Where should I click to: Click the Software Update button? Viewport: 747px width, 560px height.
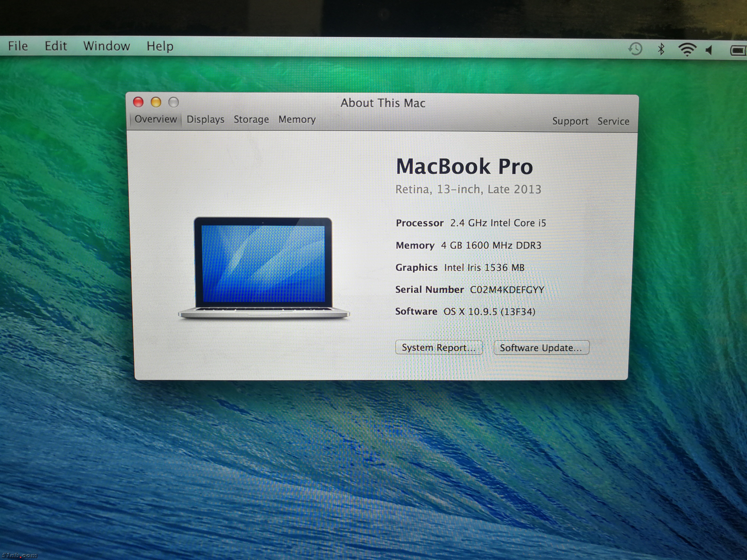[541, 348]
